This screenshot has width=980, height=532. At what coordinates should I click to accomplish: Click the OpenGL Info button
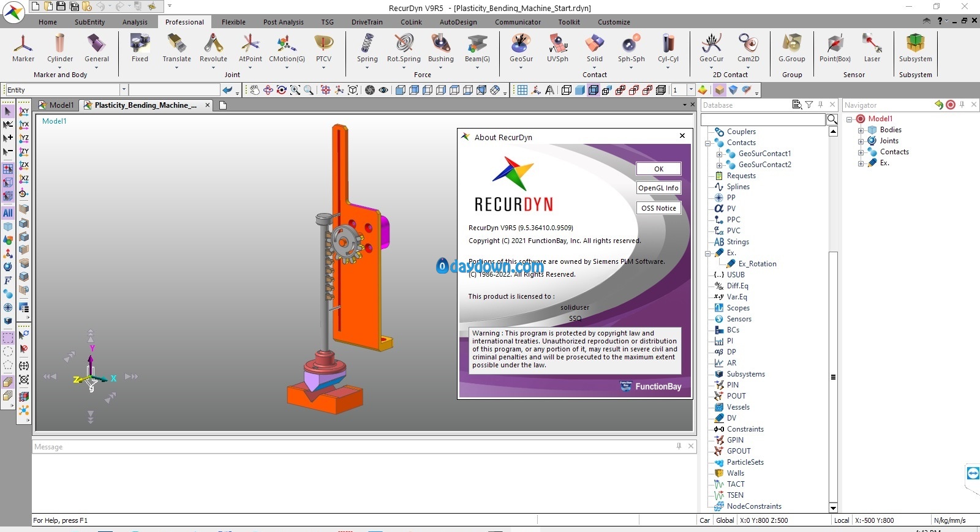coord(658,188)
